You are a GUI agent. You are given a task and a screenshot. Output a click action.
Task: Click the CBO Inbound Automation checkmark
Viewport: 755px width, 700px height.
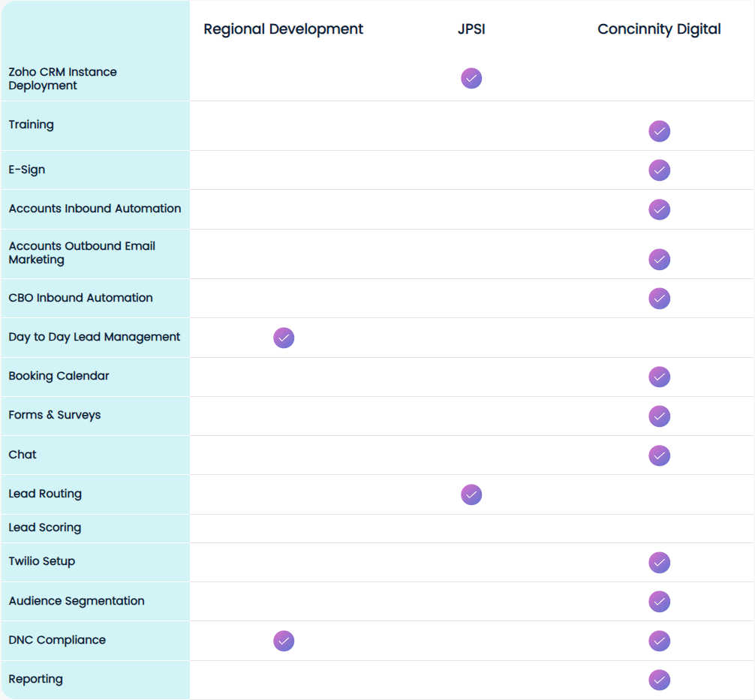coord(659,299)
